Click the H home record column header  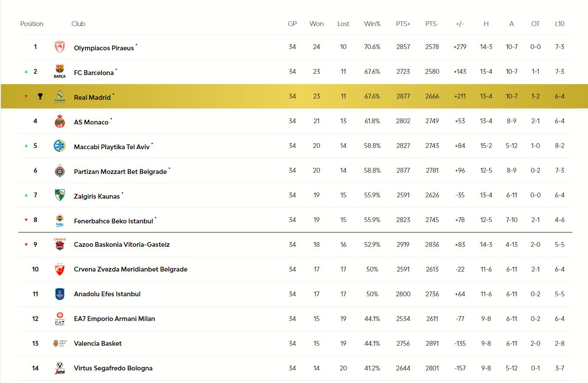[486, 24]
